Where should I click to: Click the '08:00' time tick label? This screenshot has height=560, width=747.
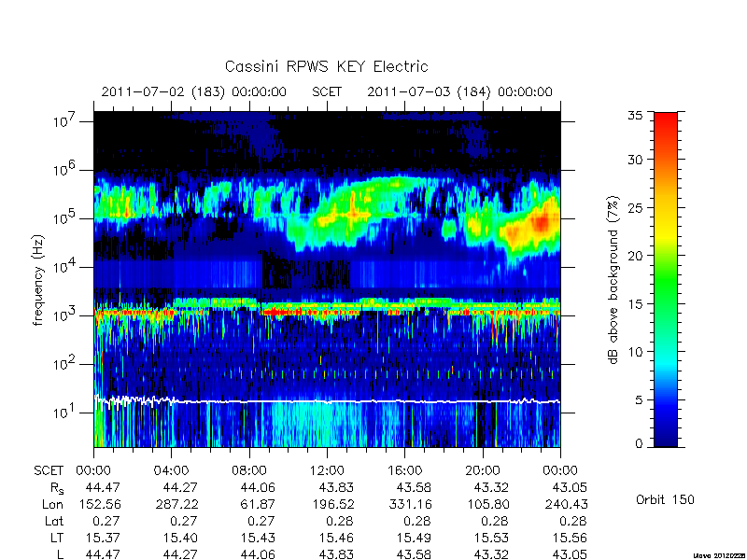click(249, 471)
